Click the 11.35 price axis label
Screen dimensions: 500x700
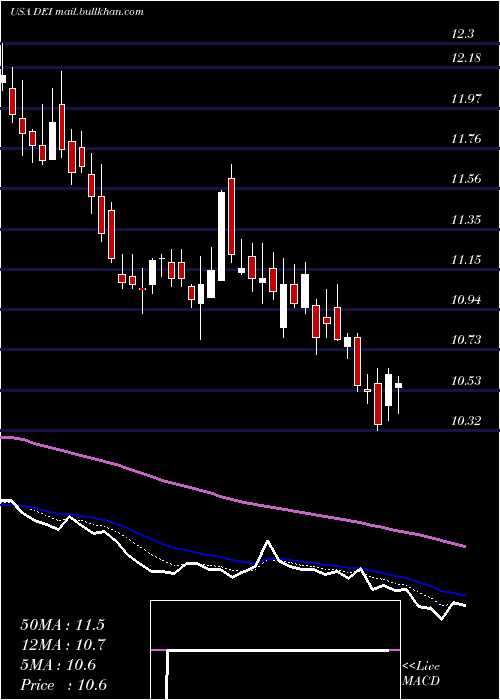pyautogui.click(x=466, y=219)
